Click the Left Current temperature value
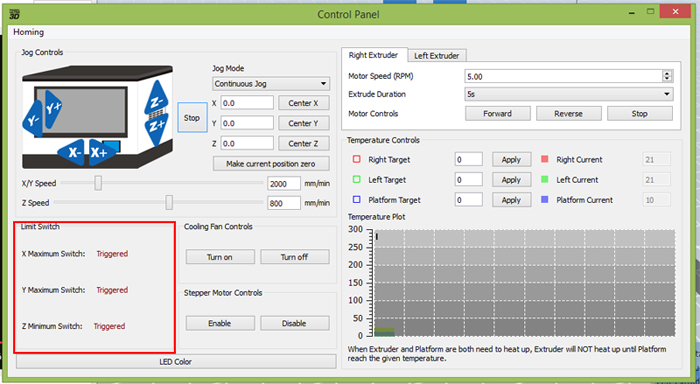The image size is (700, 384). (657, 179)
